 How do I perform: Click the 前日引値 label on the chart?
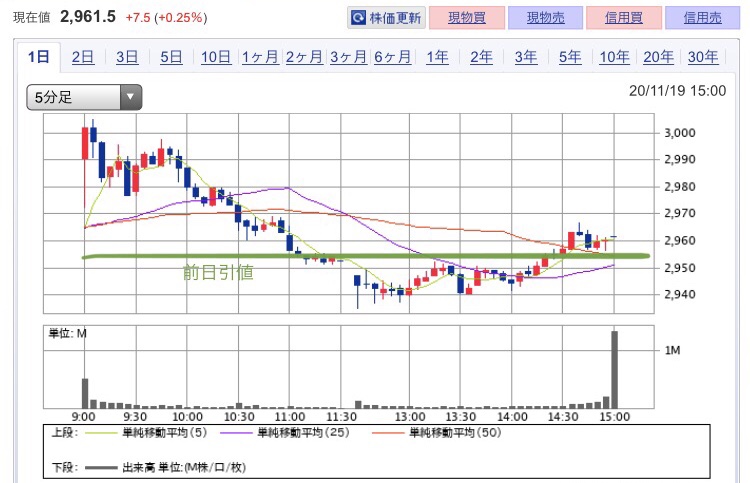click(218, 272)
